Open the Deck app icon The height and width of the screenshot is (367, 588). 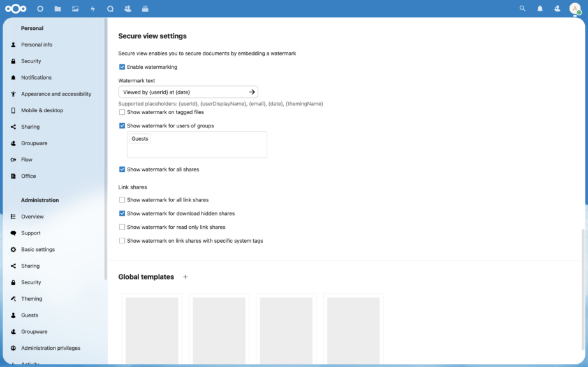(x=144, y=8)
